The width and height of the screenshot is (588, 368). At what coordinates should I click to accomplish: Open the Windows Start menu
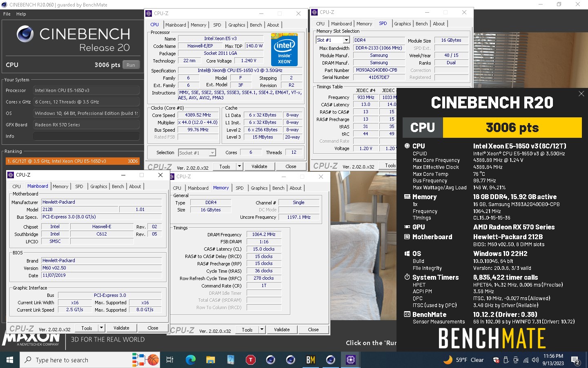point(10,360)
